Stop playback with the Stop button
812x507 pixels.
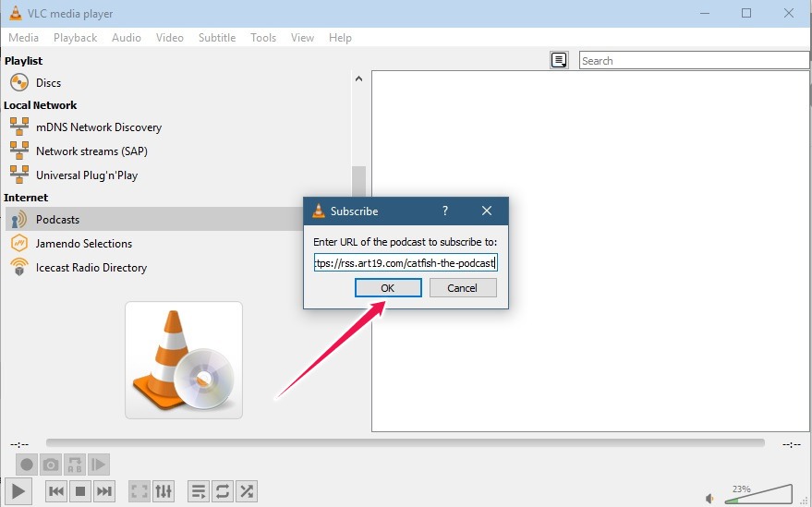[x=80, y=491]
